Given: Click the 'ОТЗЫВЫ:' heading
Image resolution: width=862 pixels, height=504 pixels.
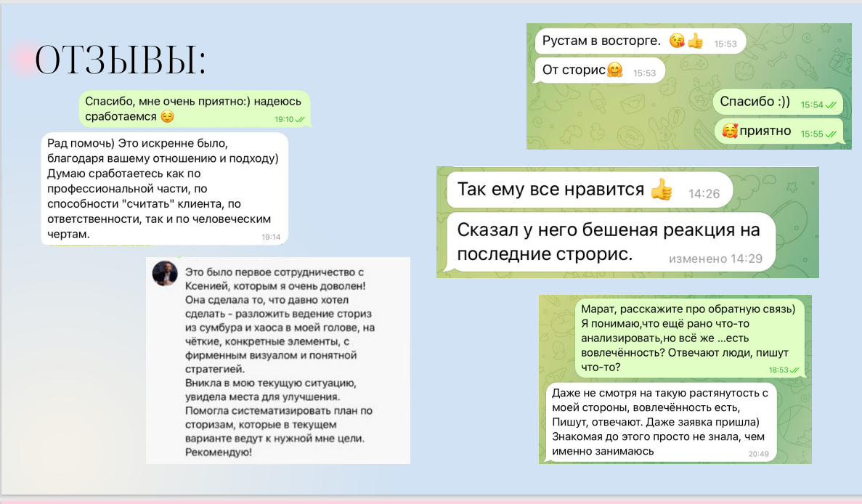Looking at the screenshot, I should coord(121,60).
